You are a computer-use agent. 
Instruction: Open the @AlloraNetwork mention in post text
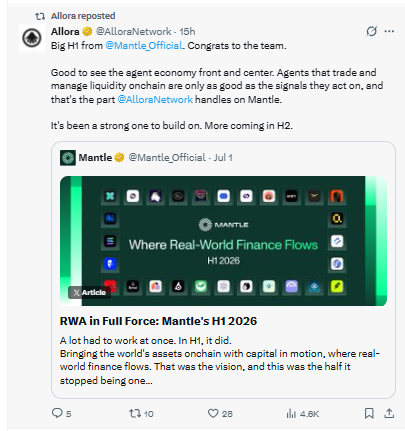pyautogui.click(x=155, y=99)
